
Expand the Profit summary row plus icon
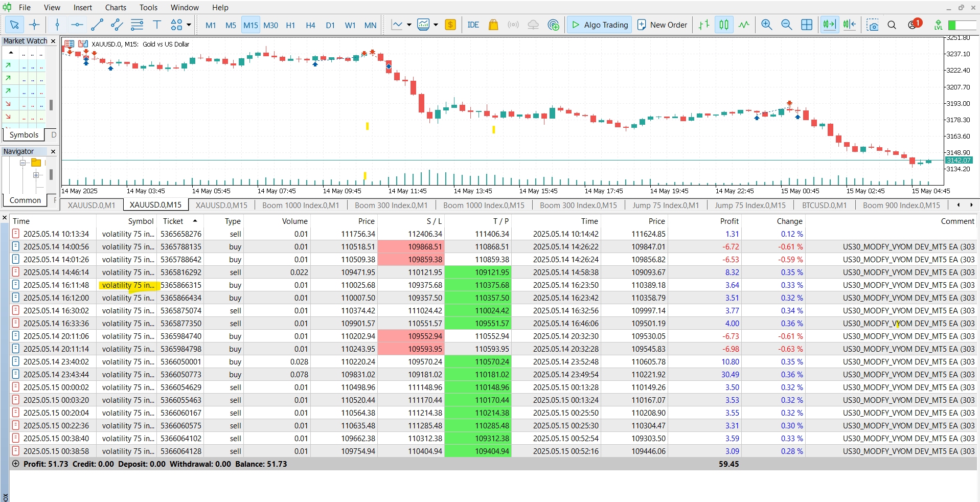[x=16, y=464]
